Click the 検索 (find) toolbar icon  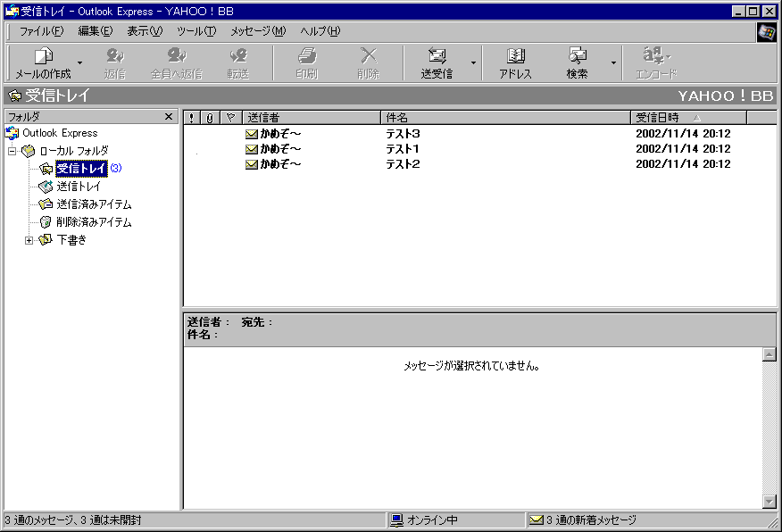577,62
